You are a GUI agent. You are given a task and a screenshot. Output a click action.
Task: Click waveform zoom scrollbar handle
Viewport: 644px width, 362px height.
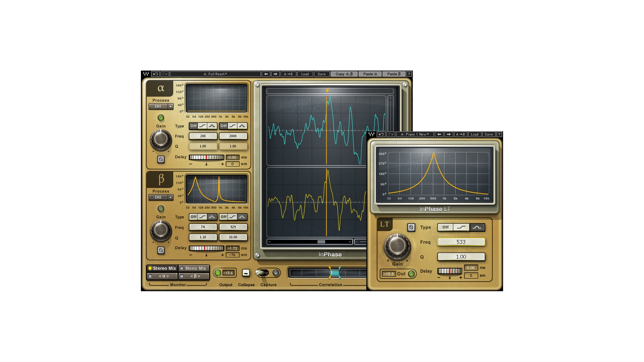pyautogui.click(x=321, y=242)
